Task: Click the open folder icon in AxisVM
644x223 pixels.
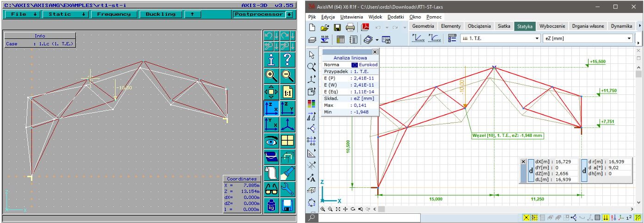Action: [x=325, y=27]
